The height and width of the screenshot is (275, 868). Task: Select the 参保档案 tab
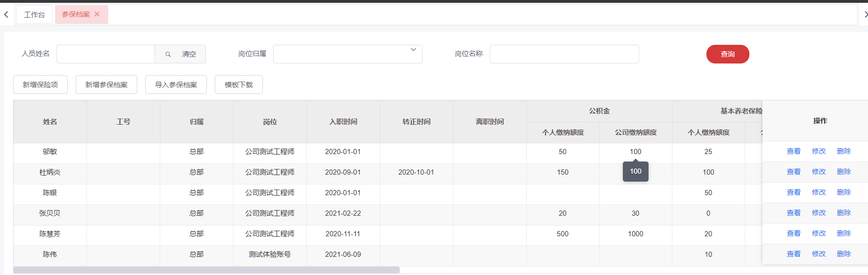point(76,14)
